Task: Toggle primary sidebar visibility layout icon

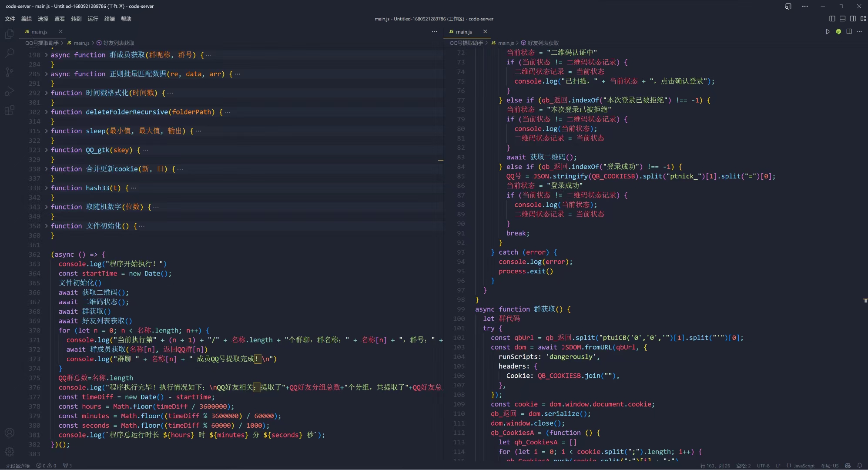Action: [832, 19]
